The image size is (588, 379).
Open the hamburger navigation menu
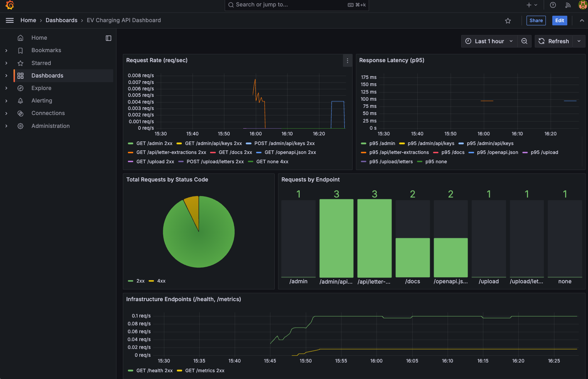(x=10, y=20)
